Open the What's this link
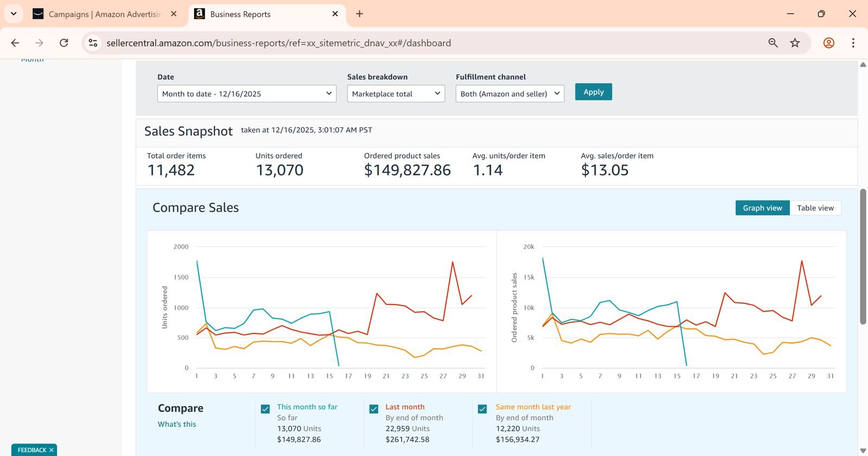Image resolution: width=868 pixels, height=456 pixels. coord(177,424)
